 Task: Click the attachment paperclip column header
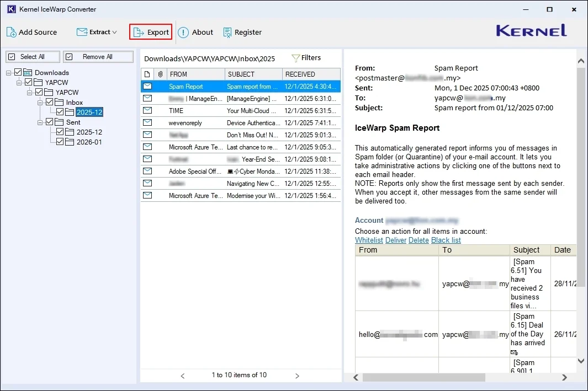(x=160, y=74)
